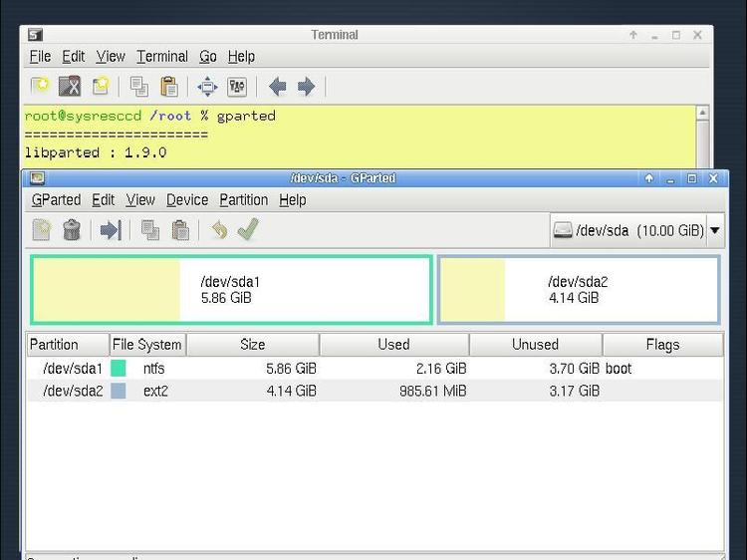Open Device menu in GParted
The image size is (747, 560).
187,199
